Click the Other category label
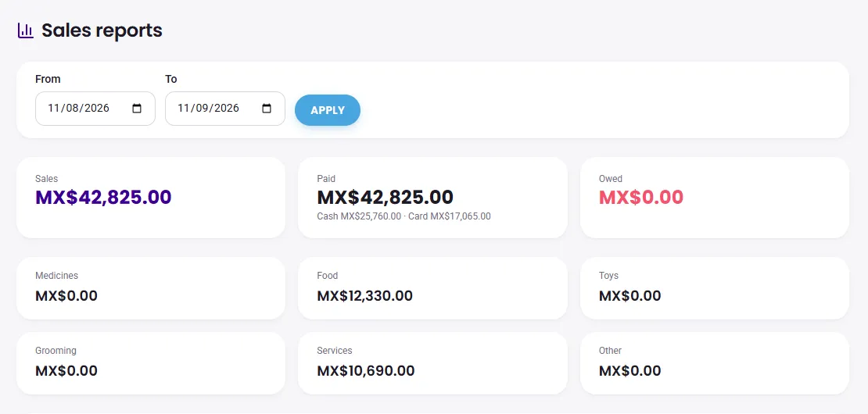 (x=610, y=351)
